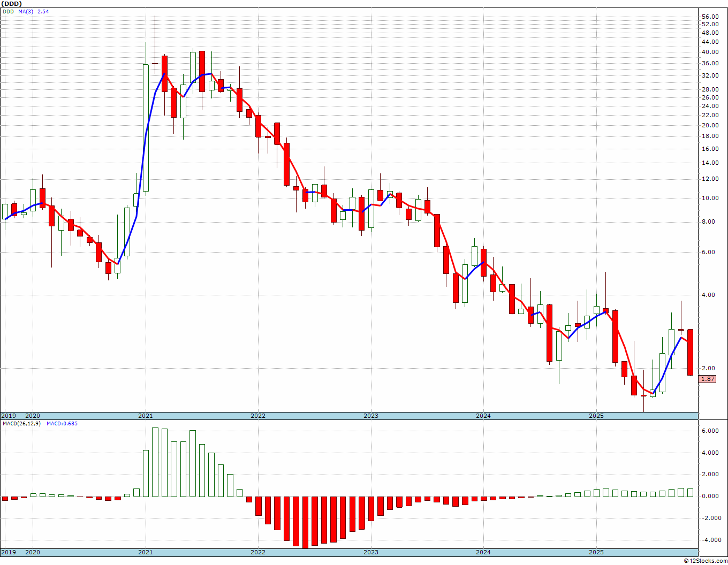
Task: Click the 12.00 price axis label
Action: (710, 179)
